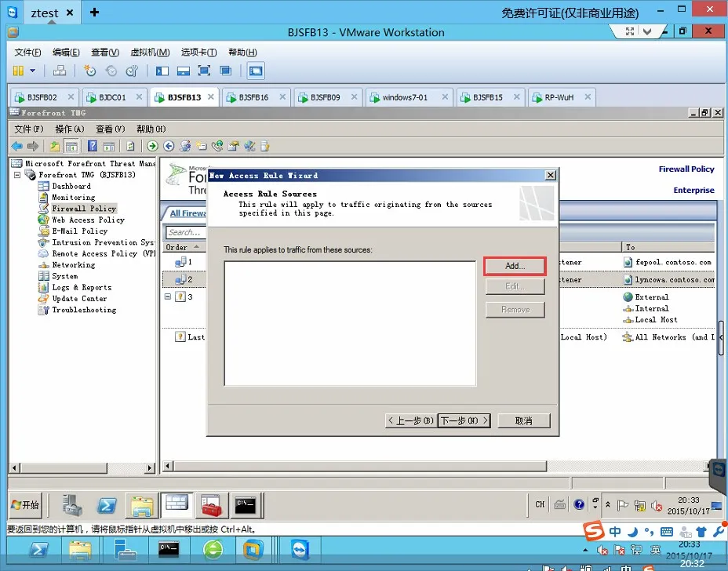Open the power options dropdown arrow
The image size is (728, 571).
point(32,71)
